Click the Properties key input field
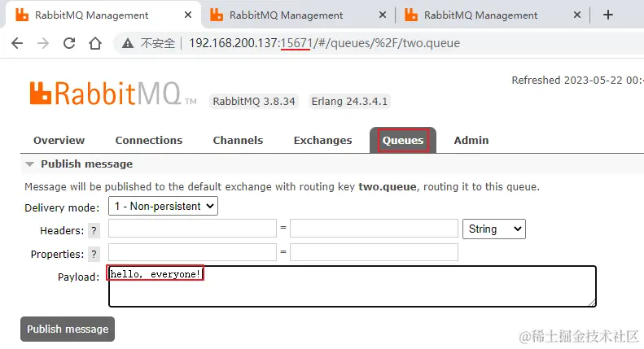Viewport: 644px width, 349px height. tap(192, 252)
